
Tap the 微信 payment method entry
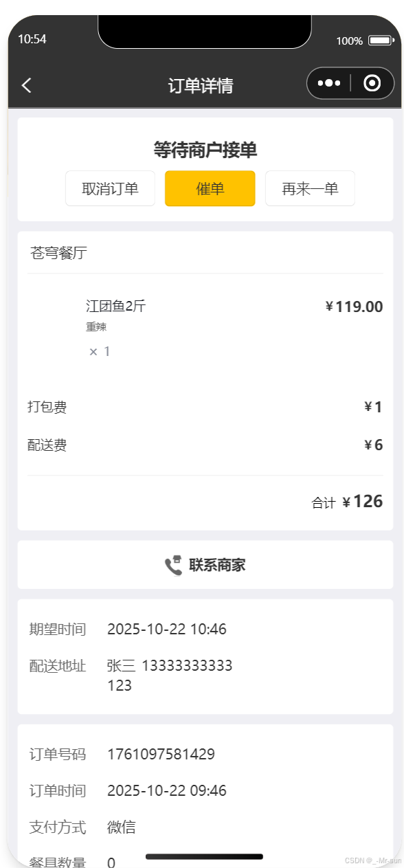[121, 827]
